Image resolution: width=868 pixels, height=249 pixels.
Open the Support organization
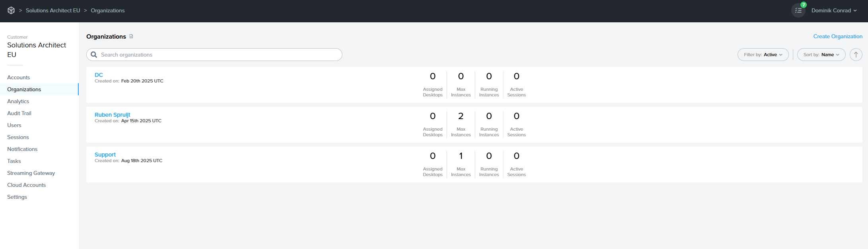[x=105, y=155]
